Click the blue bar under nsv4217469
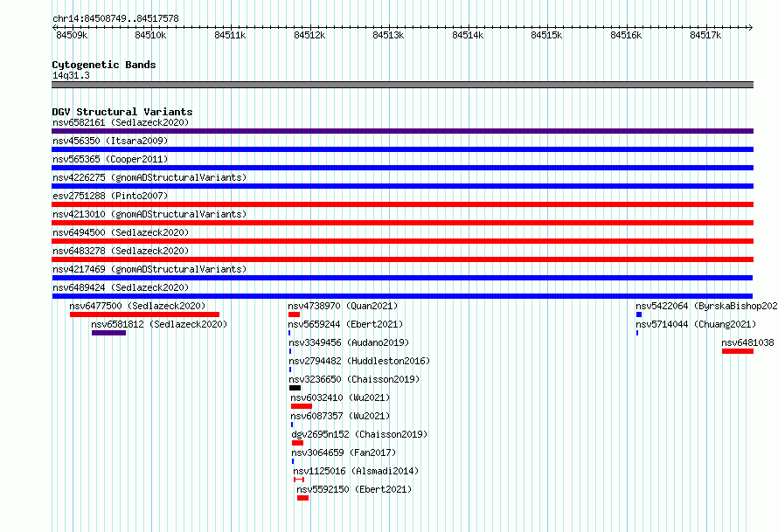This screenshot has width=778, height=532. (x=402, y=278)
